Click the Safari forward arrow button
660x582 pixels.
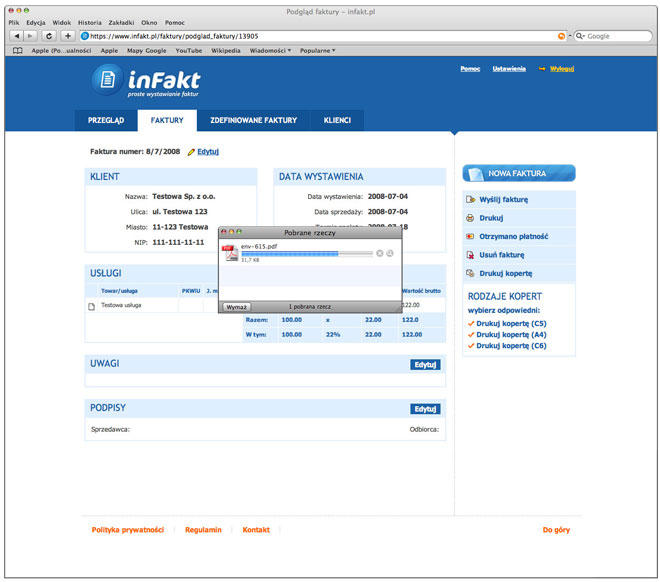(30, 36)
